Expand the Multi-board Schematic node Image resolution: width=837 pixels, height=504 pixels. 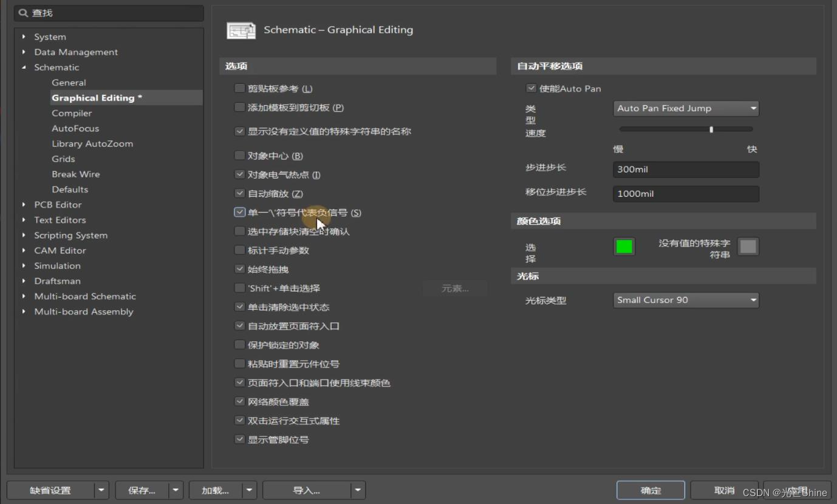pos(24,296)
